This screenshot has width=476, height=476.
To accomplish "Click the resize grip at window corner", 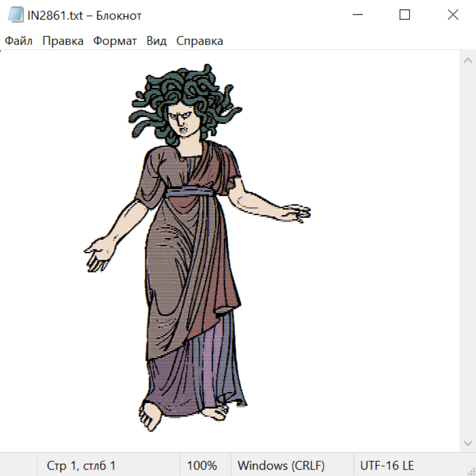I will tap(471, 471).
